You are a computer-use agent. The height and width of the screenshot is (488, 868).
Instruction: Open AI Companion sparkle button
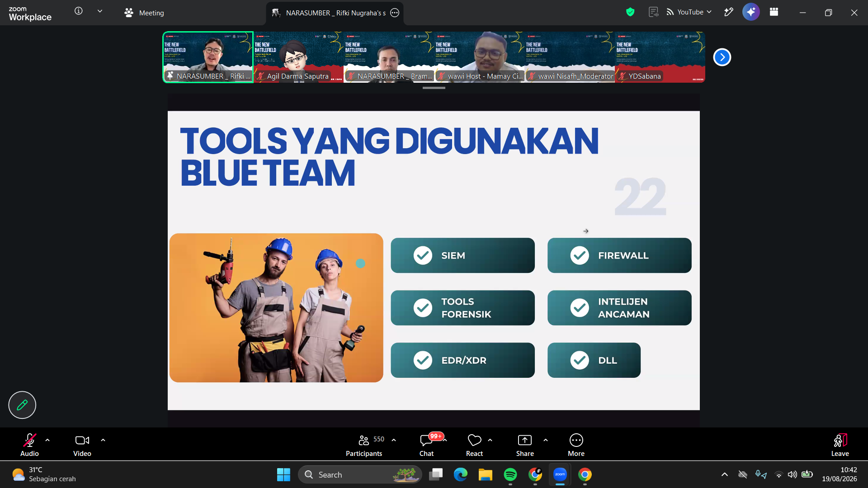(751, 12)
